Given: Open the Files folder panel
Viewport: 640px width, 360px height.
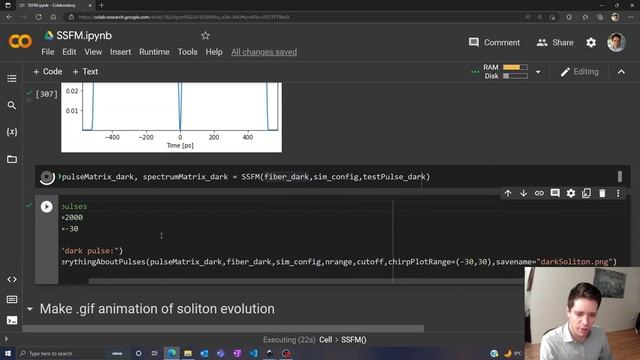Looking at the screenshot, I should tap(11, 159).
